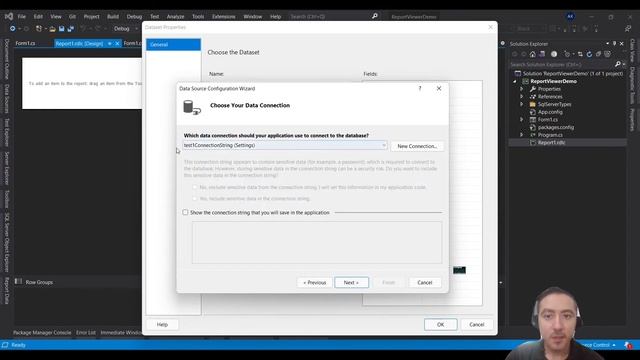Select No, exclude sensitive data radio option

(x=195, y=187)
